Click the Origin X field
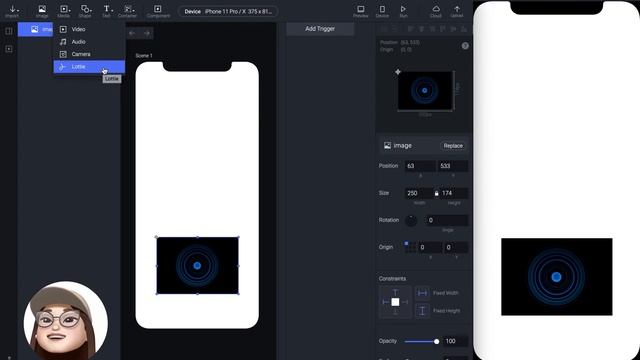This screenshot has height=360, width=640. (430, 247)
